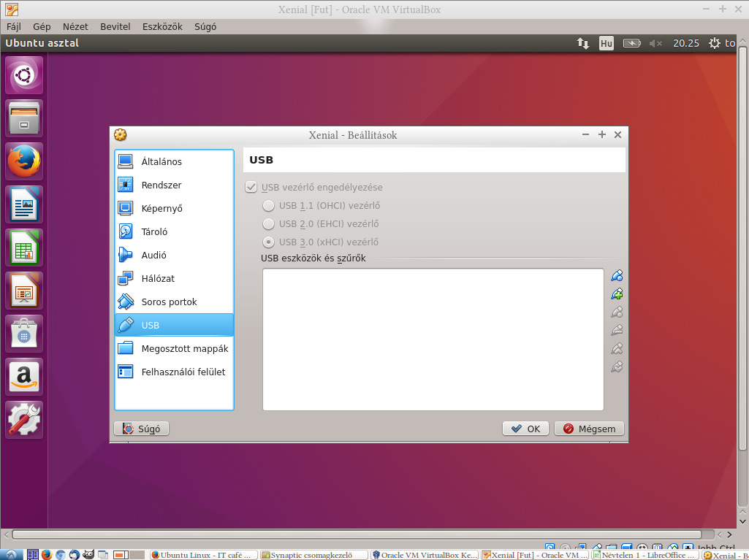Viewport: 749px width, 560px height.
Task: Click the muted sound indicator
Action: point(655,44)
